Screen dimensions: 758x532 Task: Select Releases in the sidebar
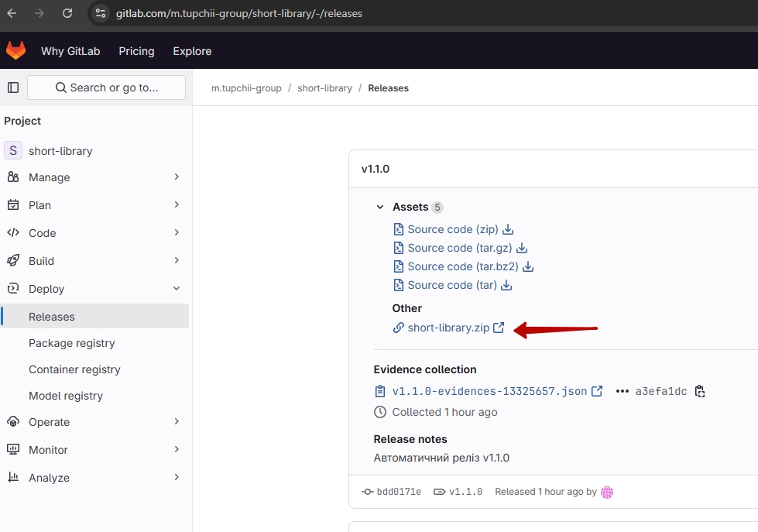pos(94,316)
